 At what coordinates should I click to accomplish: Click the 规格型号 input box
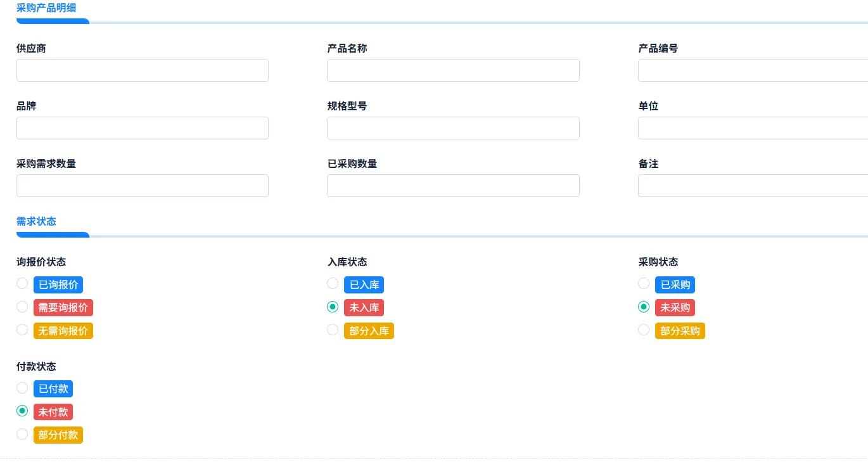click(453, 128)
